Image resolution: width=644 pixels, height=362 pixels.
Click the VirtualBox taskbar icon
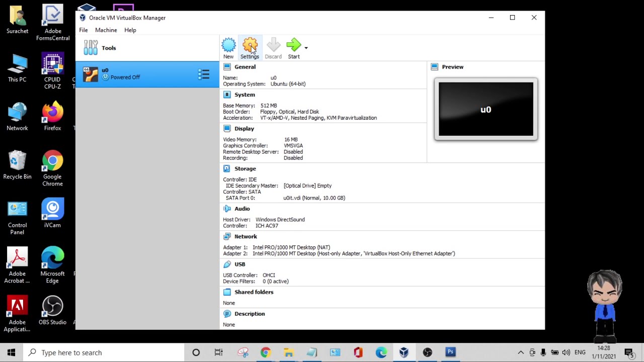404,352
